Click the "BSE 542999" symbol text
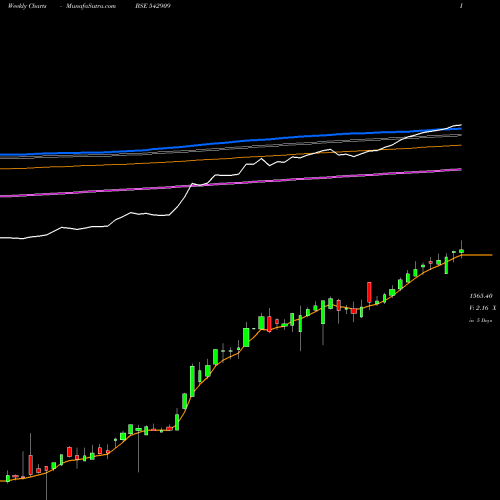The image size is (500, 500). pos(153,6)
